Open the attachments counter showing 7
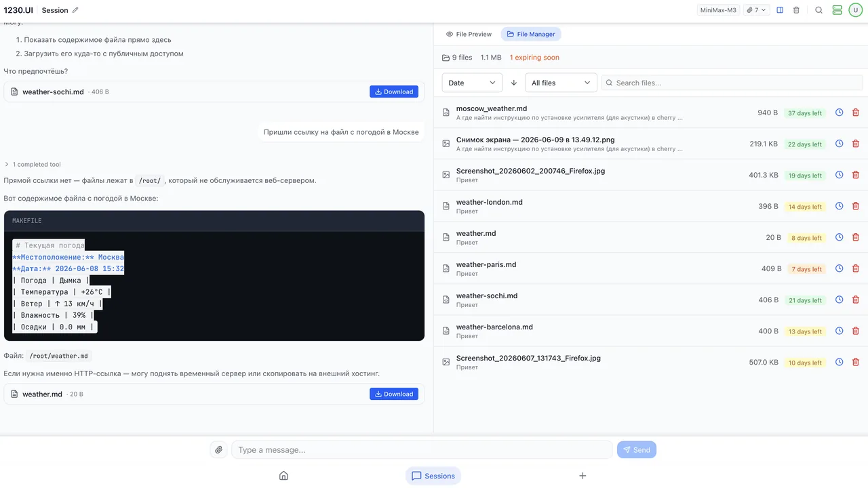The width and height of the screenshot is (868, 488). (756, 10)
